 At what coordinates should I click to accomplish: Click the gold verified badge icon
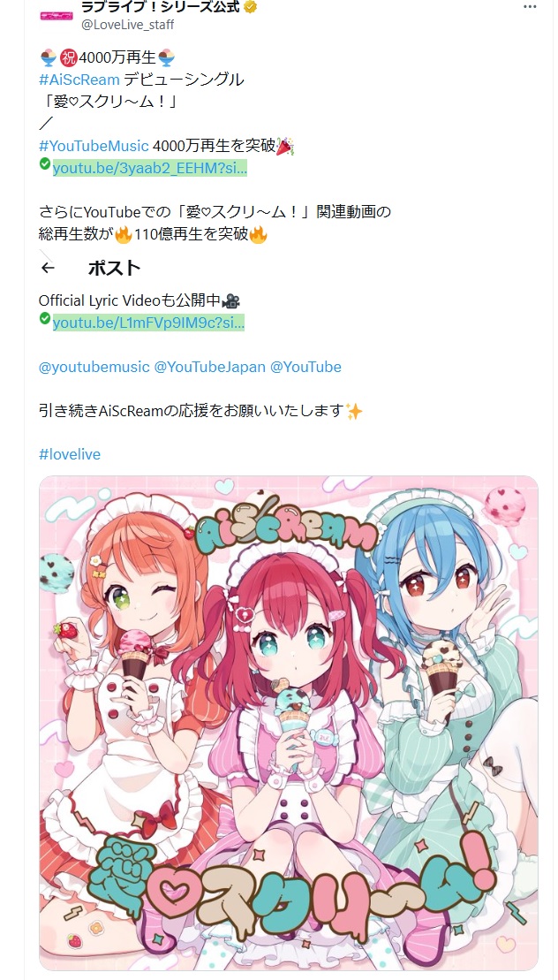pyautogui.click(x=250, y=7)
